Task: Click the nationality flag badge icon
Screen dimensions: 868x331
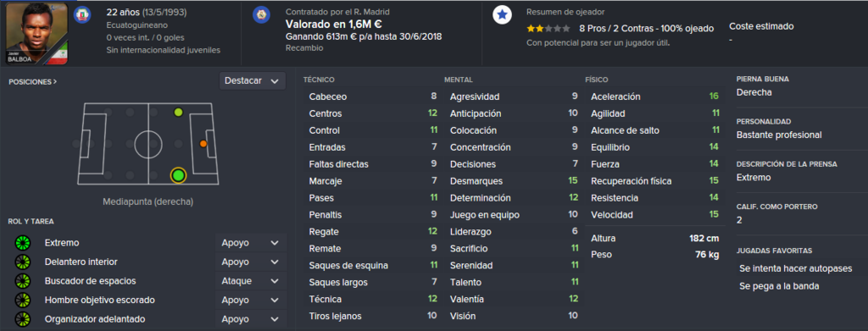Action: point(82,14)
